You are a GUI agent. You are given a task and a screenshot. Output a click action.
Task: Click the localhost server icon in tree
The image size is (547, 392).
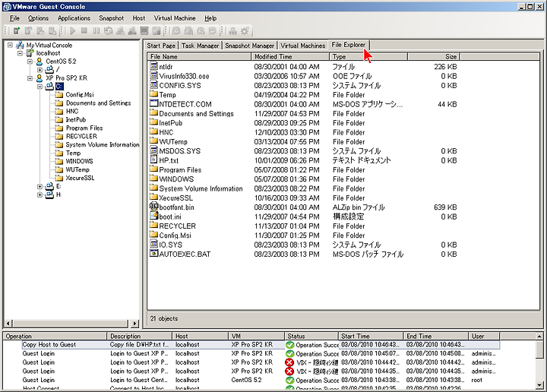tap(30, 53)
